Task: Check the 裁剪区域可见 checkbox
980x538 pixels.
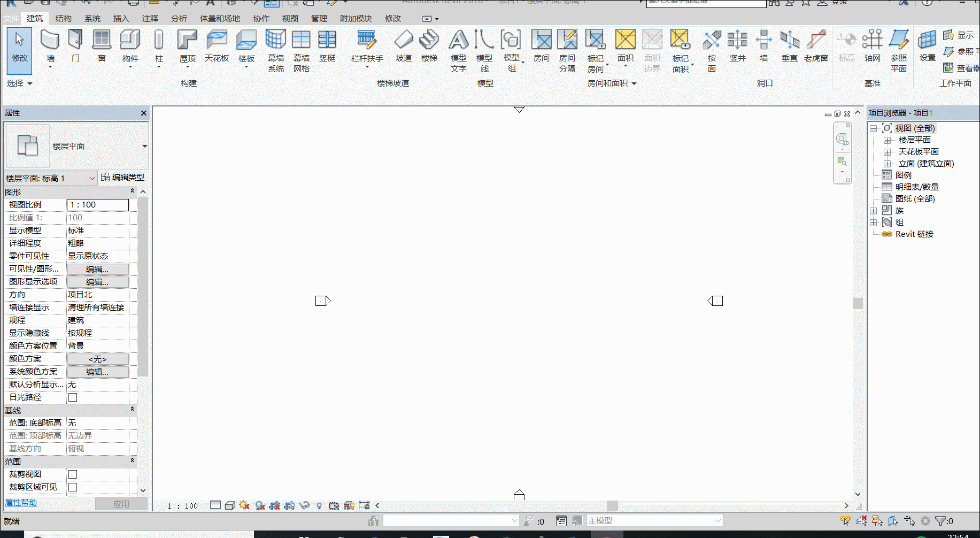Action: [x=73, y=487]
